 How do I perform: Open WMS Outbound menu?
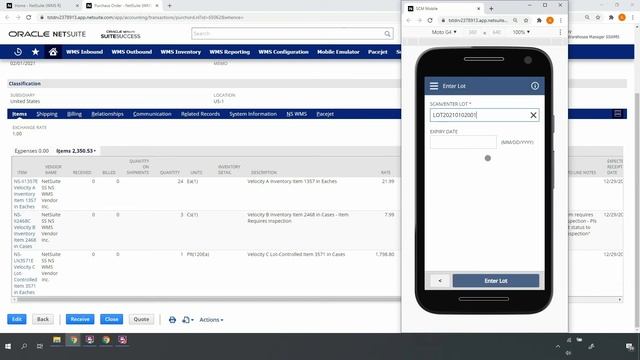click(x=131, y=52)
